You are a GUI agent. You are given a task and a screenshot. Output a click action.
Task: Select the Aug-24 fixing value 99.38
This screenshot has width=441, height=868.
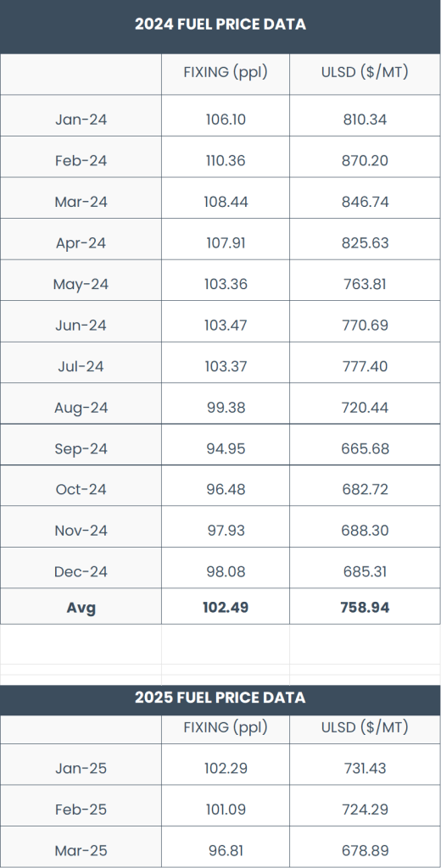(x=226, y=408)
